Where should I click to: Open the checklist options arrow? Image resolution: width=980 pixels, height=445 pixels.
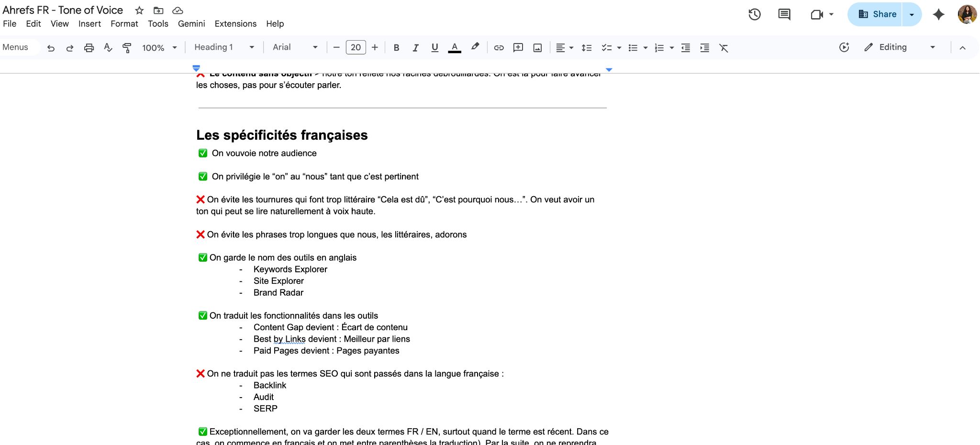tap(619, 48)
